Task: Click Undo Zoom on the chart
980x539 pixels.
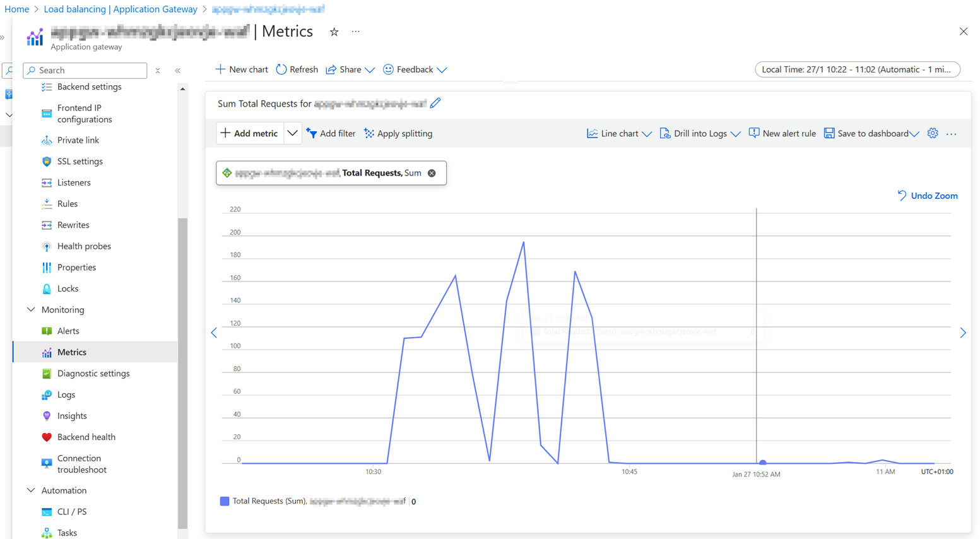Action: [927, 196]
